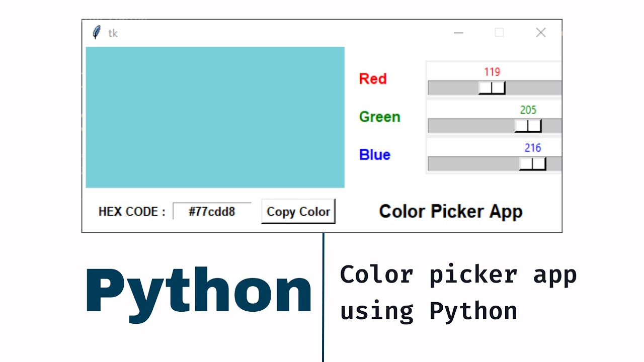Click the Blue label text
The width and height of the screenshot is (644, 362).
click(x=374, y=155)
